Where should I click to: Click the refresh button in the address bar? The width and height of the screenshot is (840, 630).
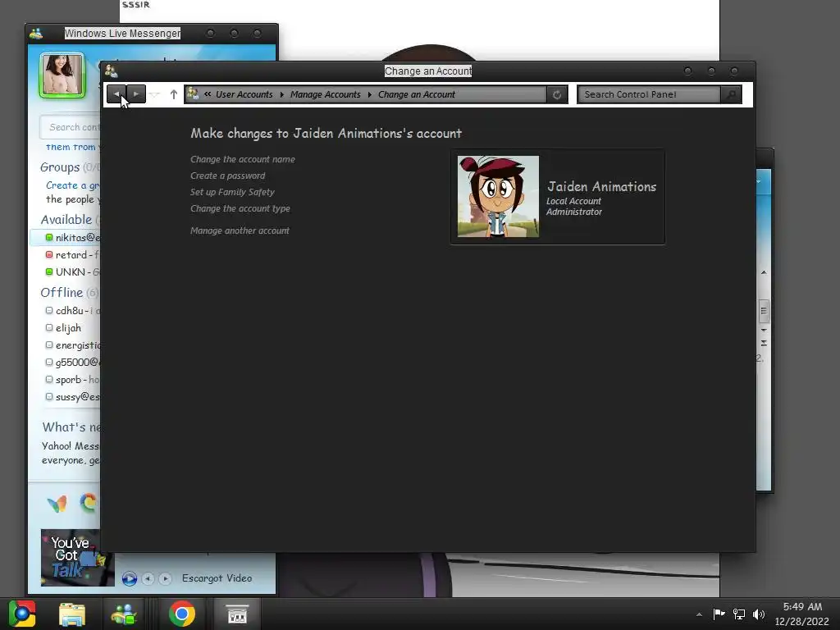[557, 95]
